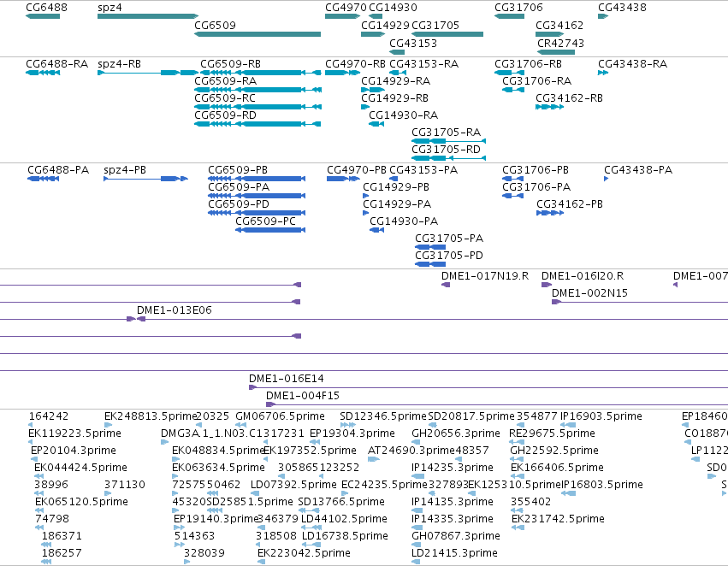Screen dimensions: 728x566
Task: Select the LD21415.3prime EST label
Action: 454,553
